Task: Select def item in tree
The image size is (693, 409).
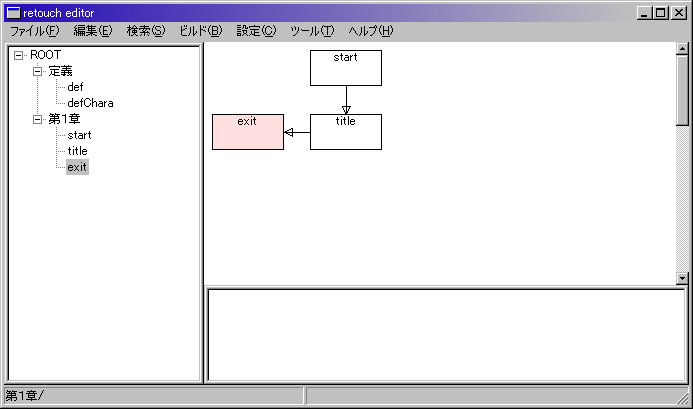Action: pyautogui.click(x=75, y=87)
